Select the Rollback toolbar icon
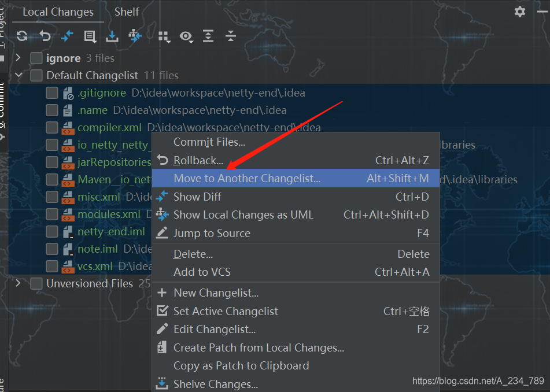 click(x=45, y=36)
